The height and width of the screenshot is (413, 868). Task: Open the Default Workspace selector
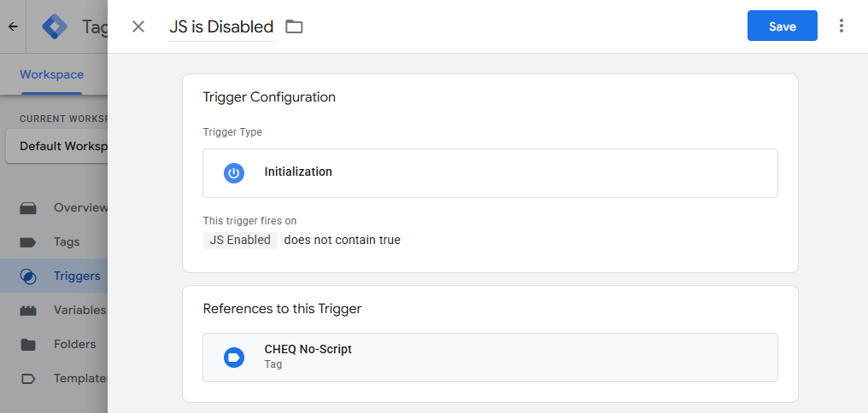coord(57,147)
